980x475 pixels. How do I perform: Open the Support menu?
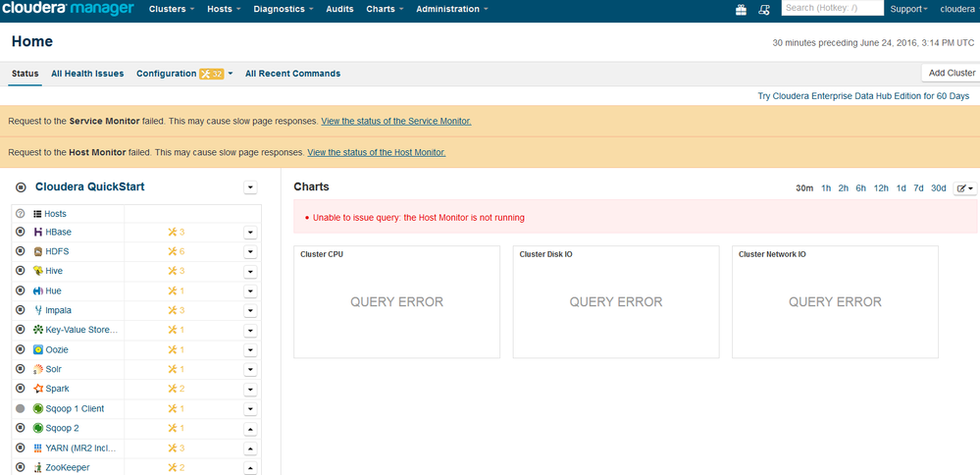click(908, 10)
